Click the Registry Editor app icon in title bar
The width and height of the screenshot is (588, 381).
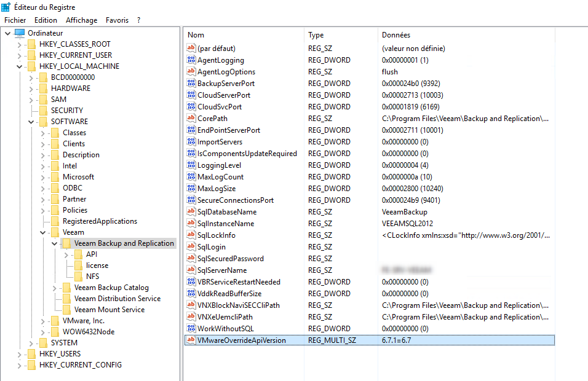click(6, 7)
